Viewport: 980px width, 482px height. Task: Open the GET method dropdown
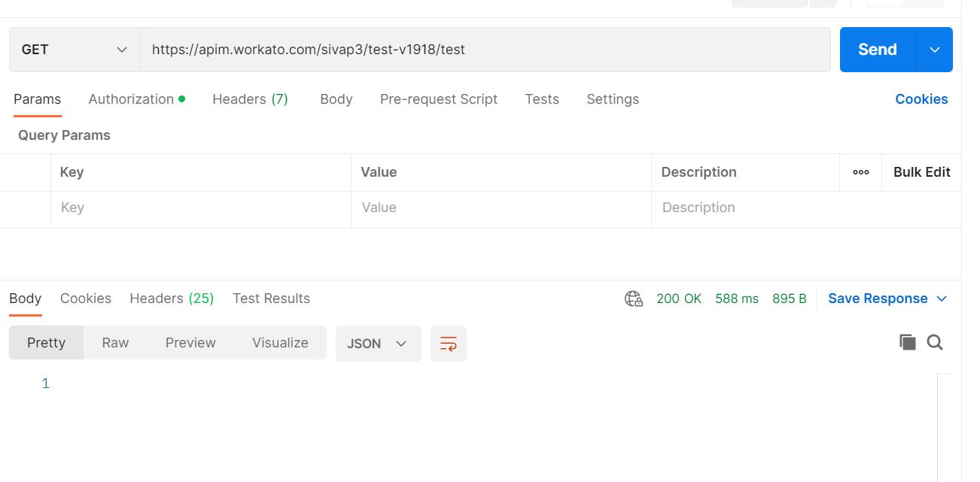74,50
